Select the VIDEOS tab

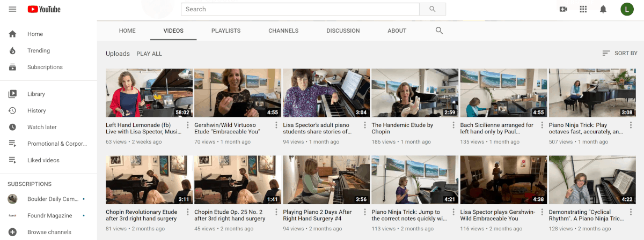coord(173,31)
